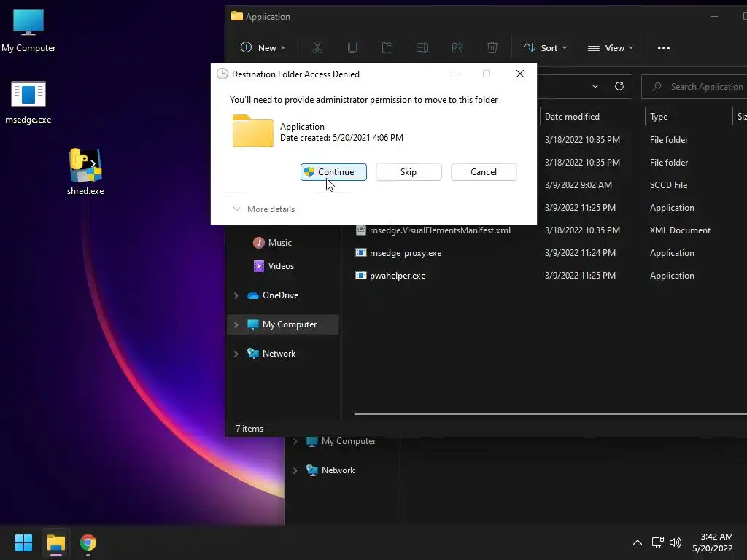
Task: Sort by Type column header
Action: [x=659, y=116]
